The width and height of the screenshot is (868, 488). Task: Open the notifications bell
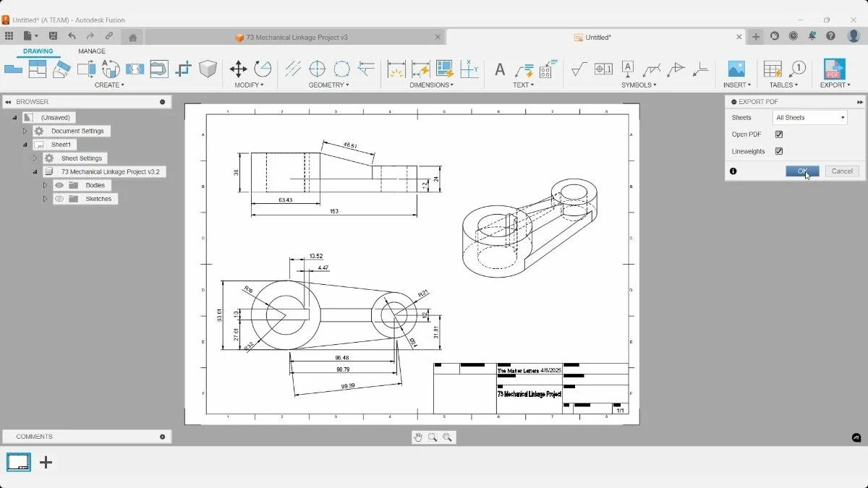pos(812,36)
